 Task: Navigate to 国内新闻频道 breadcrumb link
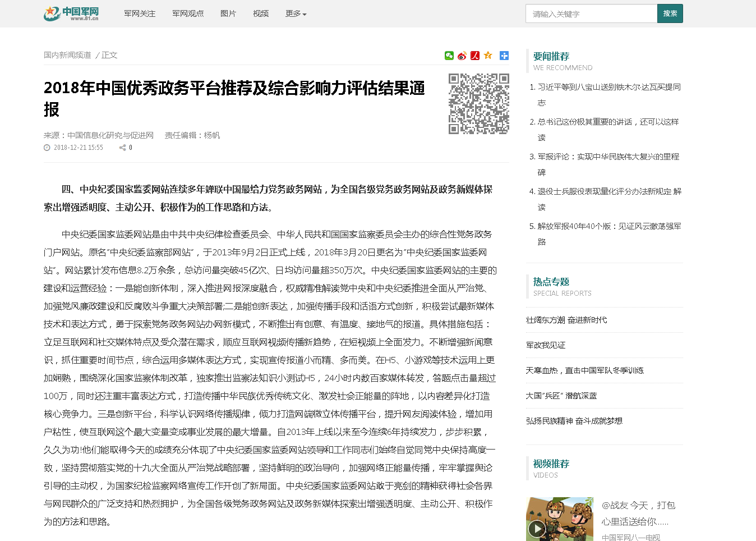(x=67, y=55)
